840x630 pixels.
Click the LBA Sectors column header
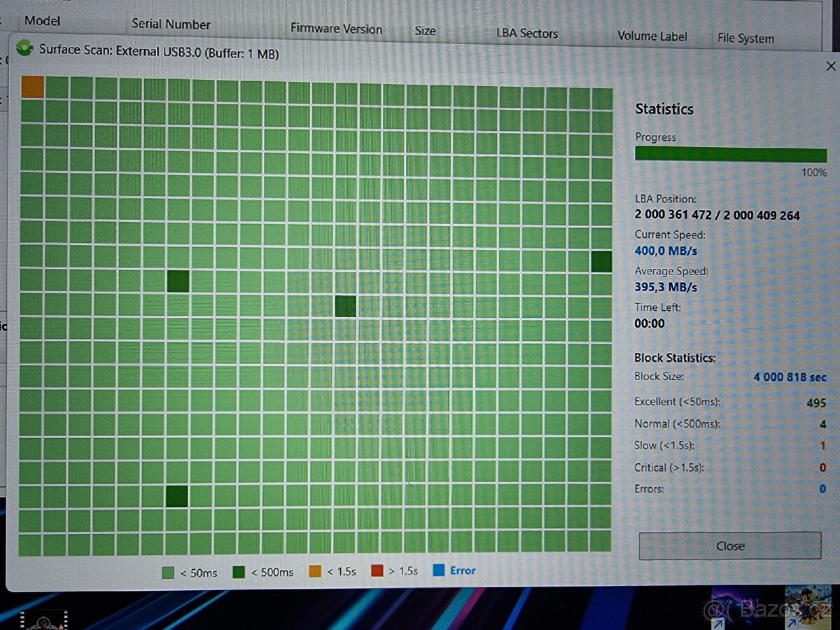pyautogui.click(x=527, y=33)
